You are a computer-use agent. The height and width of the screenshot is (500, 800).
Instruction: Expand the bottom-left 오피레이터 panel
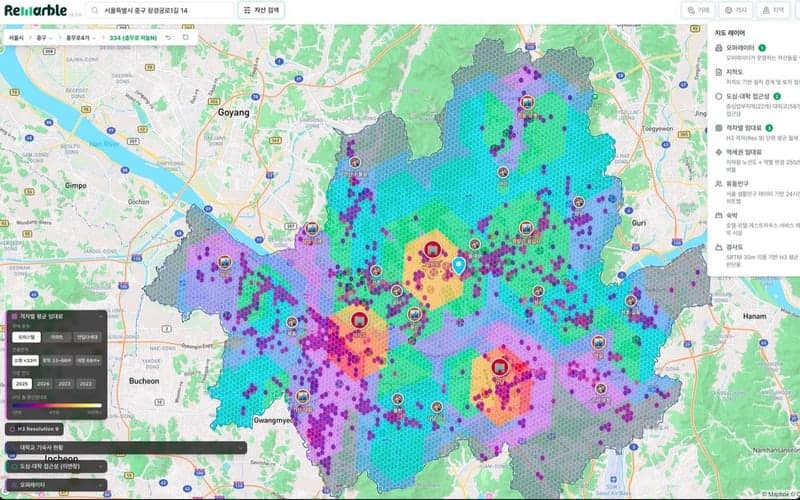(56, 485)
